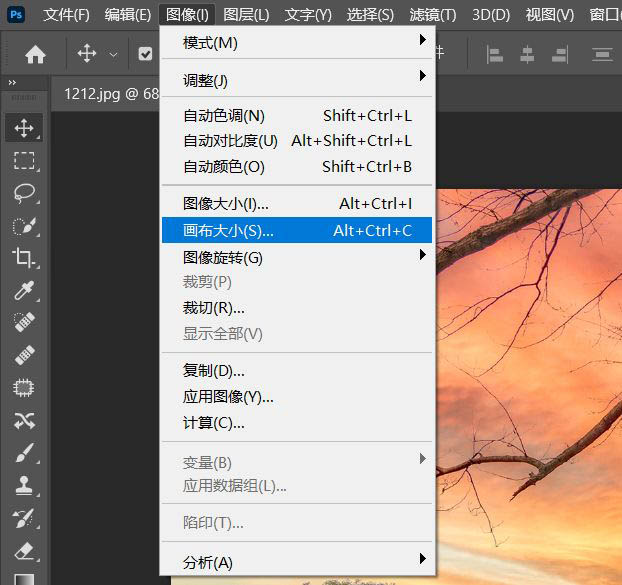Choose the Crop tool
This screenshot has height=585, width=622.
pyautogui.click(x=25, y=258)
